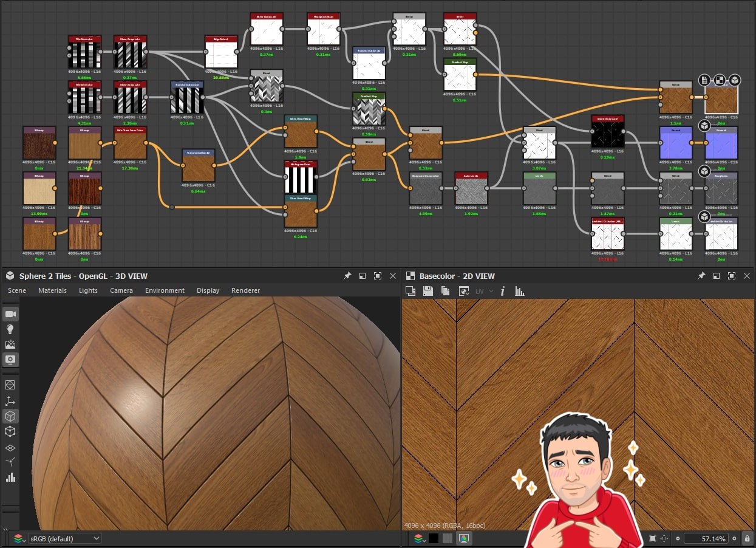756x548 pixels.
Task: Open the Scene menu
Action: pos(17,290)
